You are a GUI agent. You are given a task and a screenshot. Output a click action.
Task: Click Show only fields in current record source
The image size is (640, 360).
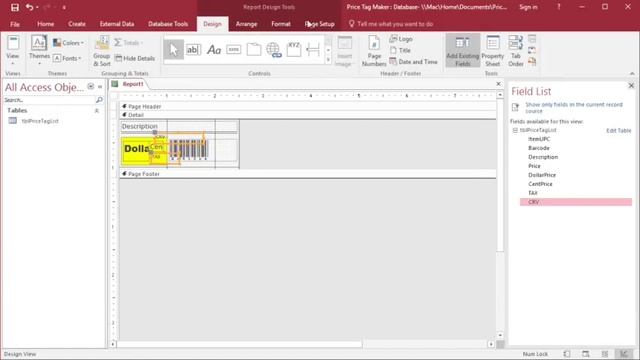(x=574, y=108)
